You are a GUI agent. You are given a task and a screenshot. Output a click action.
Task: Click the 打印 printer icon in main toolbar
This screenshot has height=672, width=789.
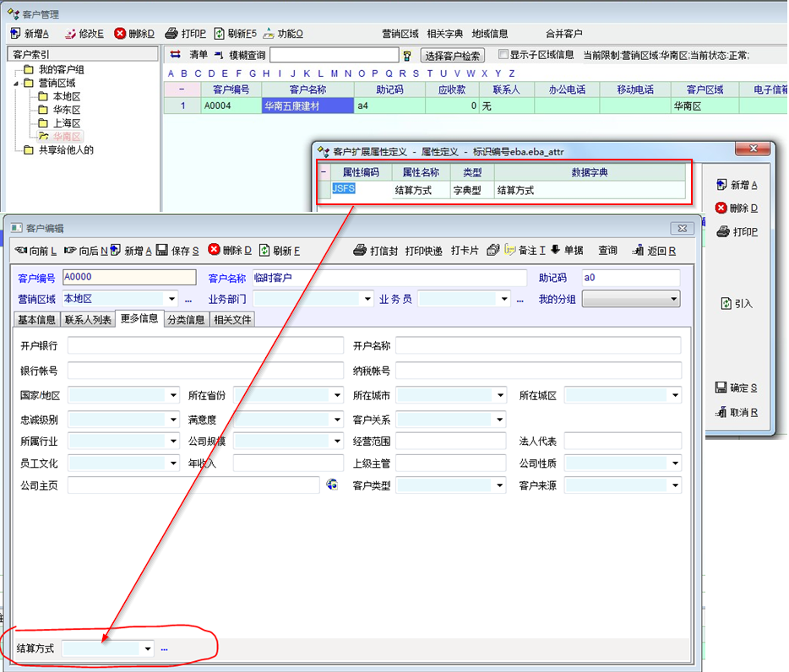[x=171, y=34]
